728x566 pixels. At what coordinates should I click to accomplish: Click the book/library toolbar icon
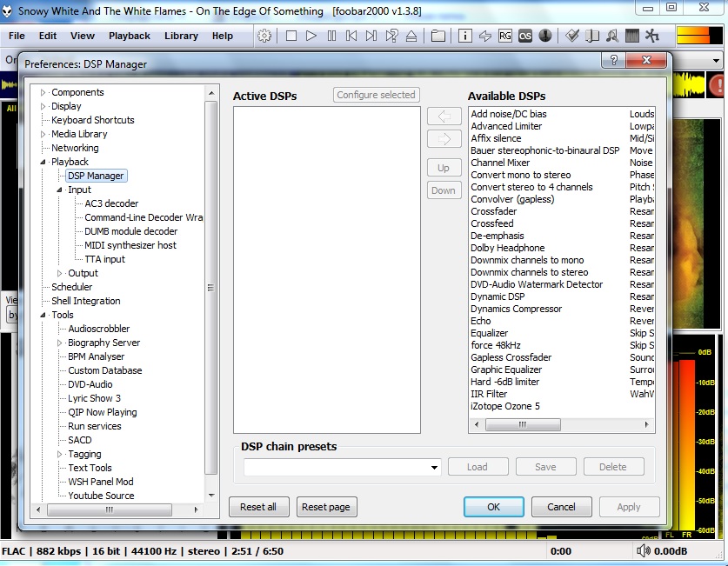592,36
